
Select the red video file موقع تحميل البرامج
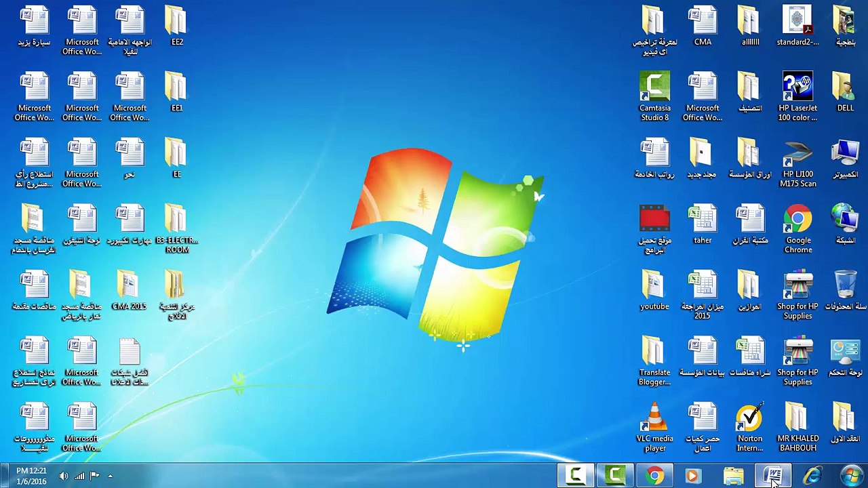pyautogui.click(x=654, y=229)
